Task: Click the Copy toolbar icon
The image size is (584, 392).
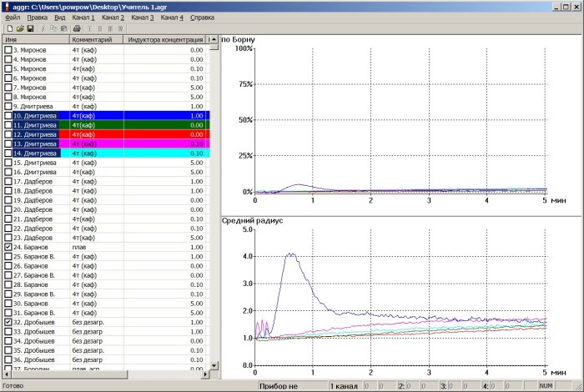Action: coord(53,28)
